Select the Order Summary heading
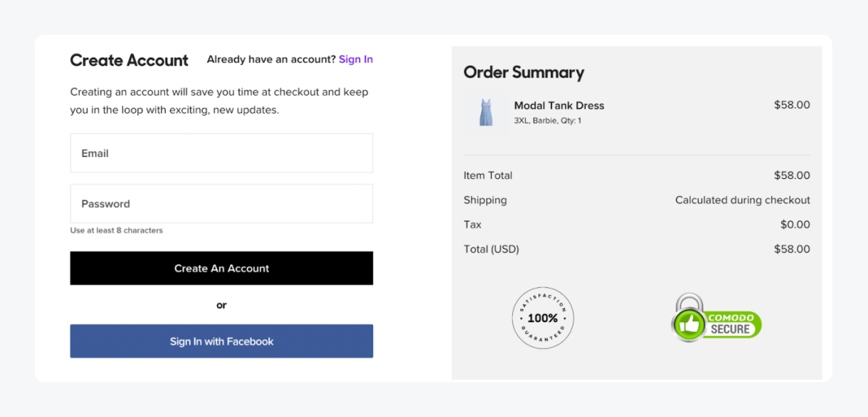 point(523,72)
